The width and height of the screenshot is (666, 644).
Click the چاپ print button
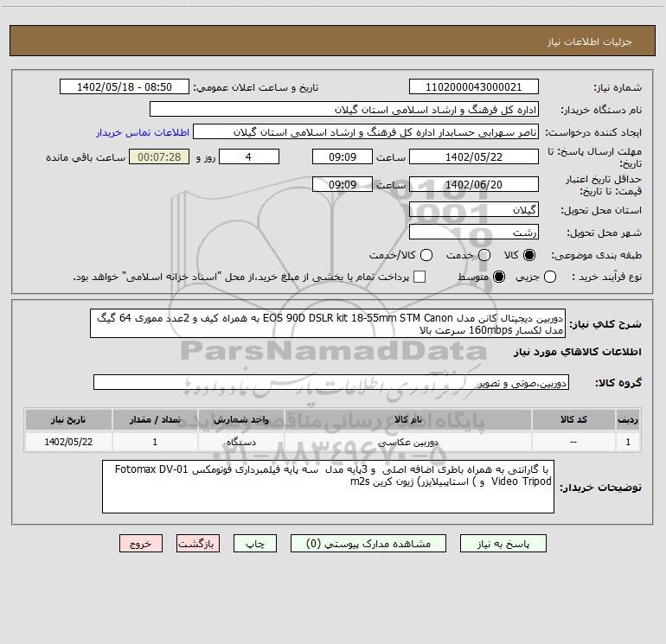(255, 544)
